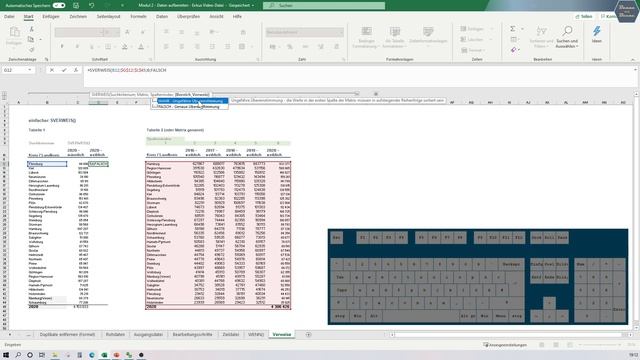640x360 pixels.
Task: Click Format in the Zellen group
Action: pyautogui.click(x=472, y=50)
